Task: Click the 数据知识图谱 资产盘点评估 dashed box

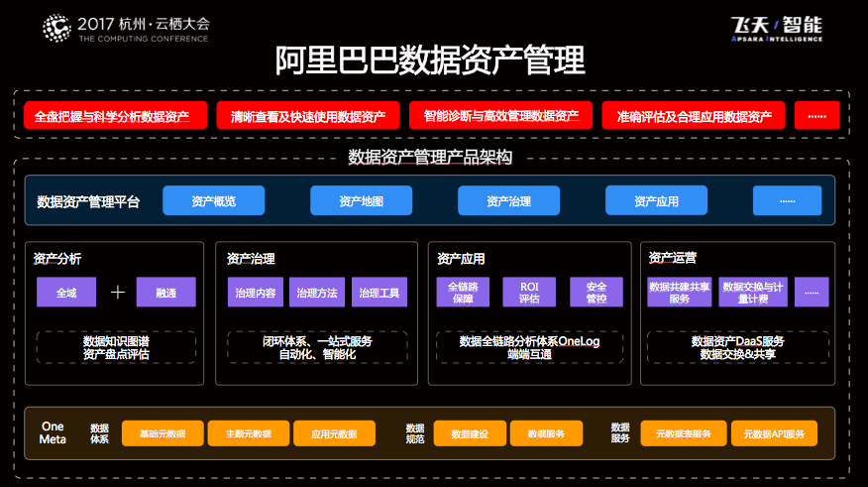Action: click(116, 347)
